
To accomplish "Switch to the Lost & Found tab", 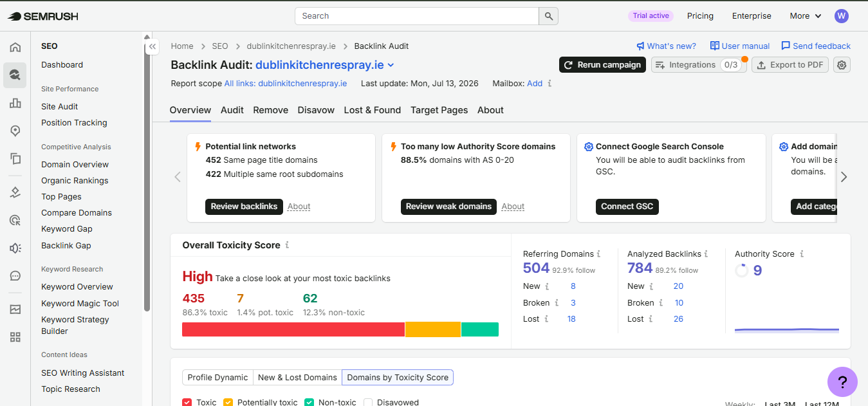I will coord(373,110).
